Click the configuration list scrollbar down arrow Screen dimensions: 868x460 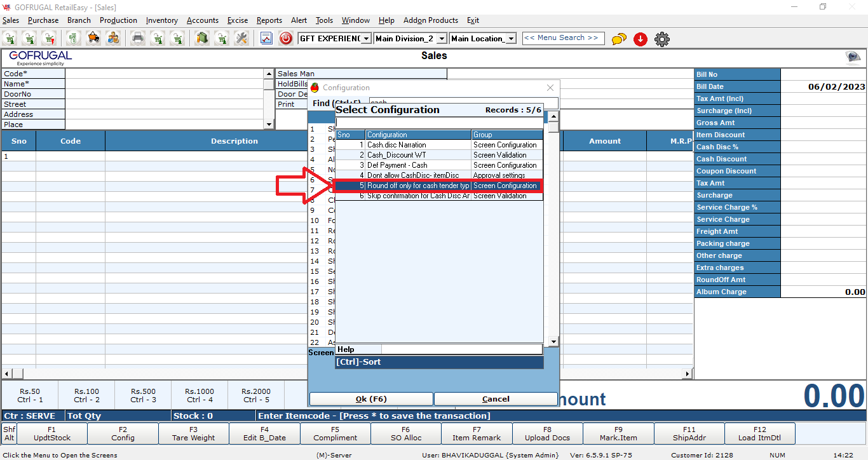pos(553,342)
